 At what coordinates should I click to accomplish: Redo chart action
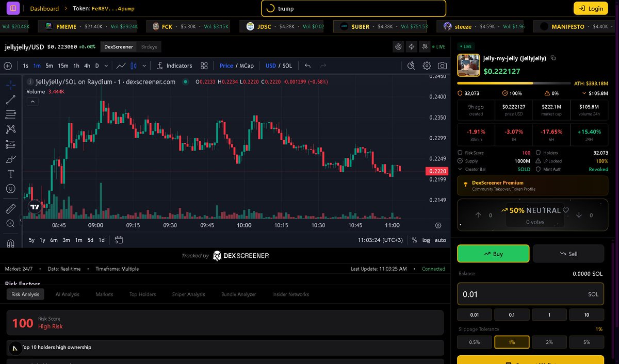pos(323,65)
